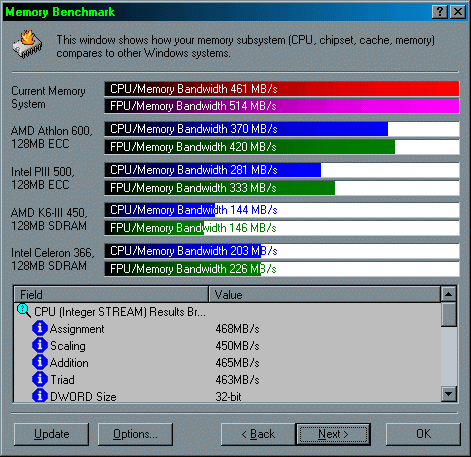Click the Triad row info icon

click(x=40, y=379)
